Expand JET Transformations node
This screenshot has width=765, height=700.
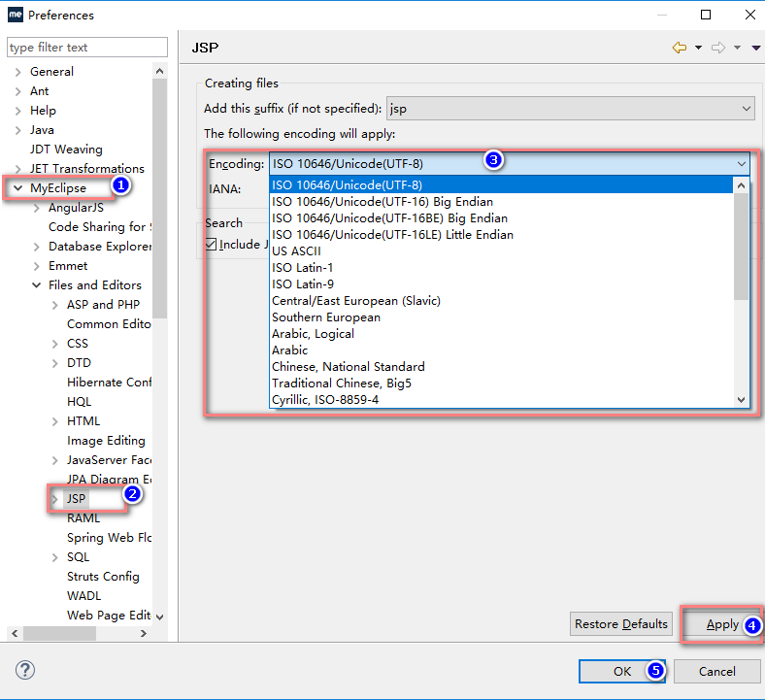(x=18, y=169)
